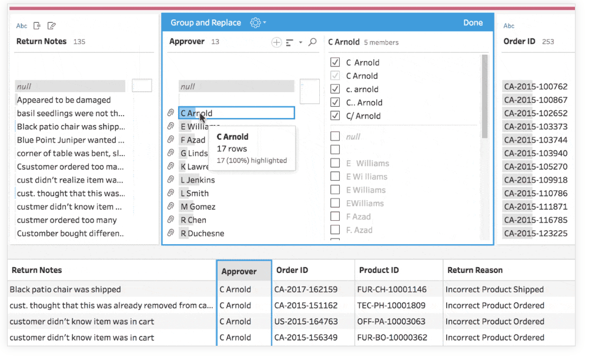This screenshot has height=364, width=592.
Task: Select the Return Reason column header
Action: pos(475,271)
